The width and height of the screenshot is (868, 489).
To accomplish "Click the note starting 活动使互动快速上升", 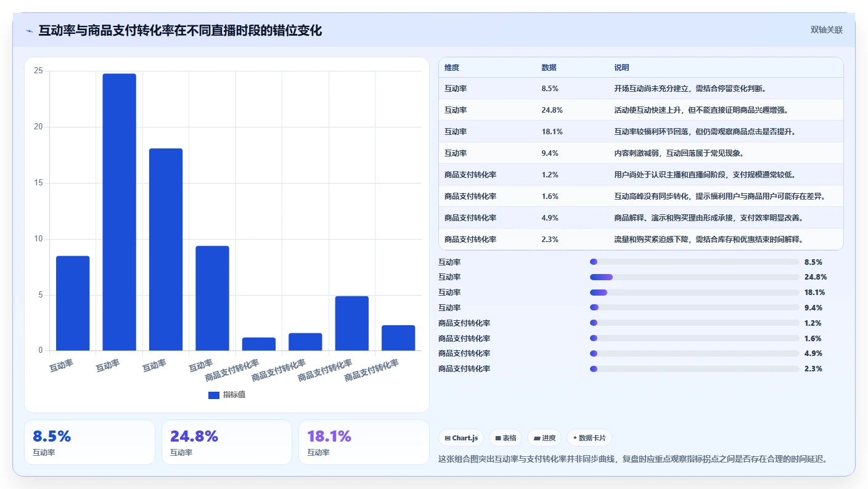I will [703, 110].
